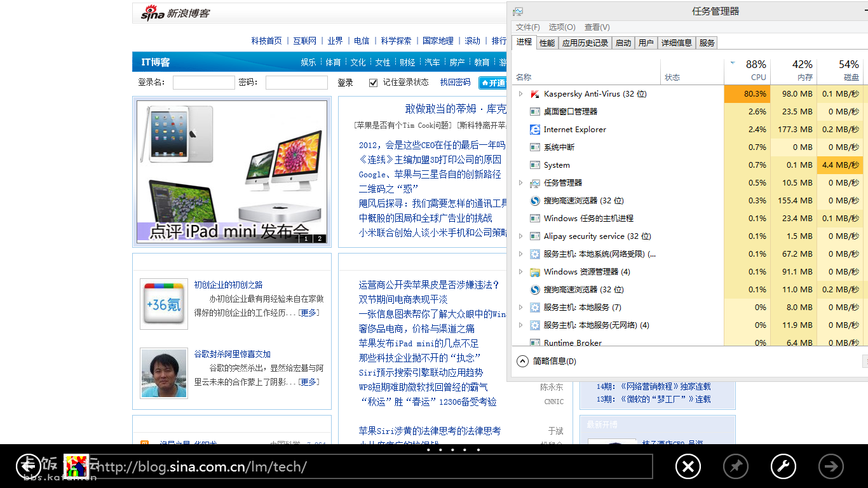Click the 登录 button on Sina page
The width and height of the screenshot is (868, 488).
(x=345, y=83)
